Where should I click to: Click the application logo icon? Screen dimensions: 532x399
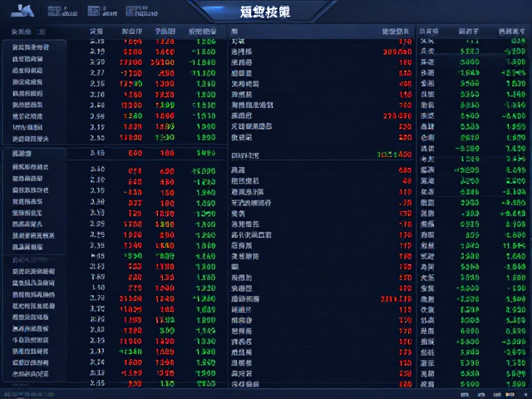coord(22,11)
